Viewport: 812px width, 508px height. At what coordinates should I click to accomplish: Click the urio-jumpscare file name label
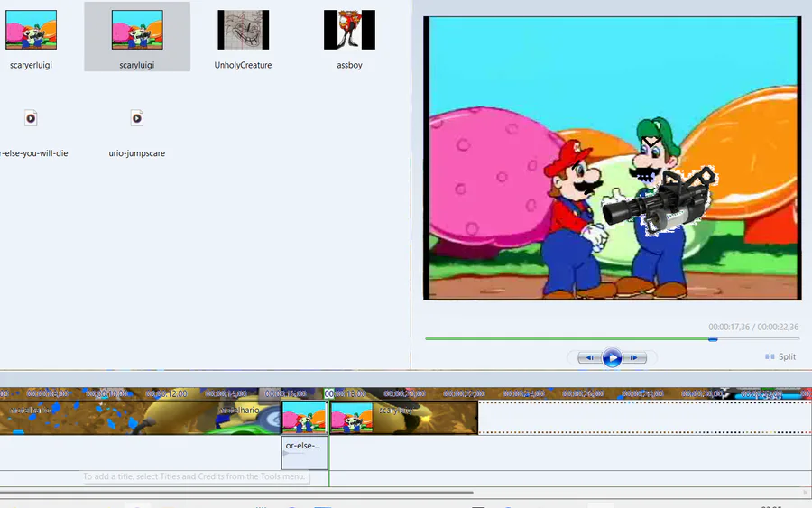click(x=137, y=153)
